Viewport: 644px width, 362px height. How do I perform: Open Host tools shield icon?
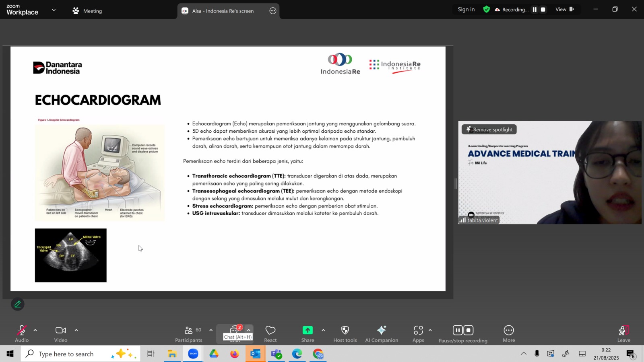click(x=345, y=331)
